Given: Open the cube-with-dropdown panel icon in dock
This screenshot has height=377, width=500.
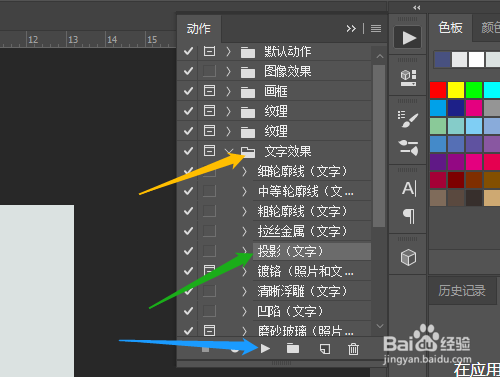Looking at the screenshot, I should click(408, 78).
